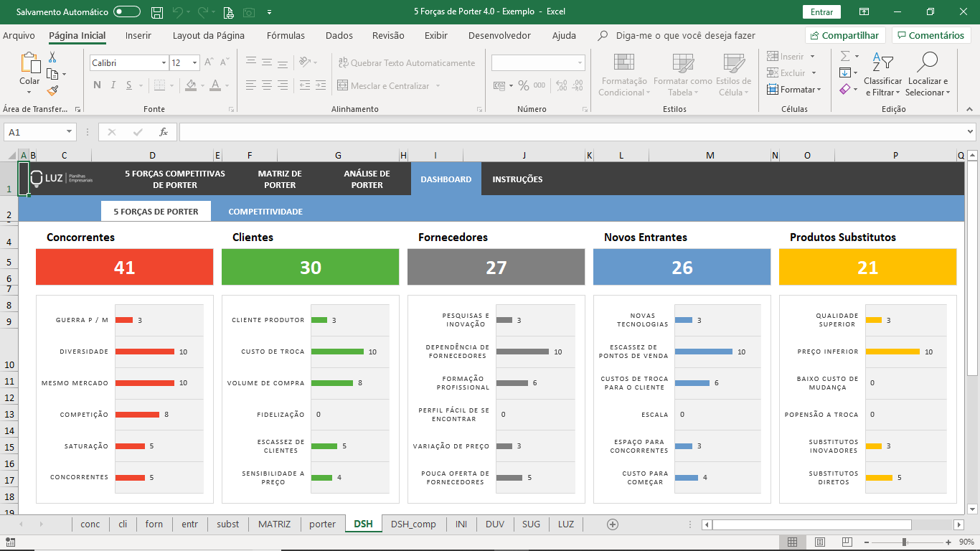Screen dimensions: 980x551
Task: Expand the Name Box dropdown arrow
Action: click(70, 132)
